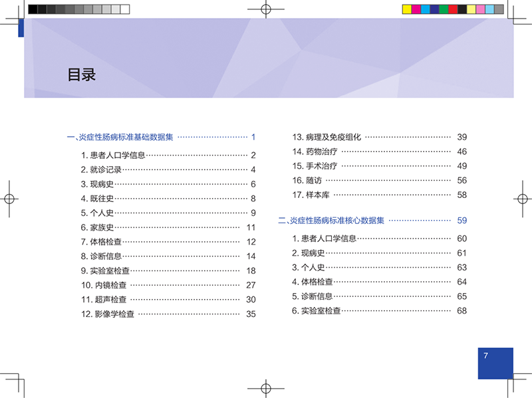Click the top center registration crosshair mark
This screenshot has width=532, height=398.
(x=266, y=9)
